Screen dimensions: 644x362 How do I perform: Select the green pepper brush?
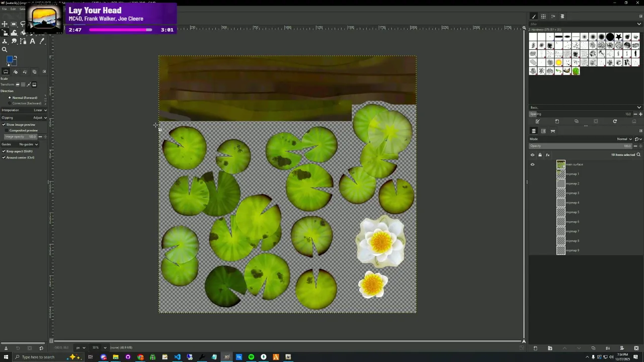[576, 71]
